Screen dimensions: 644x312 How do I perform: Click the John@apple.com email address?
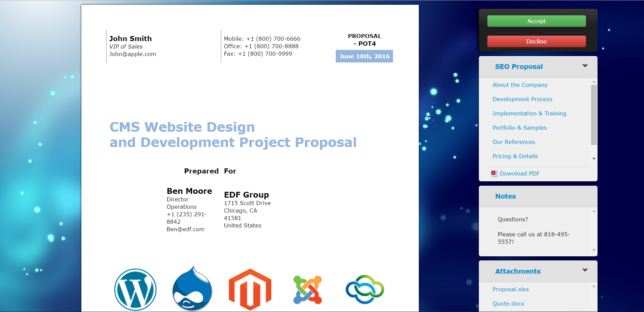133,54
